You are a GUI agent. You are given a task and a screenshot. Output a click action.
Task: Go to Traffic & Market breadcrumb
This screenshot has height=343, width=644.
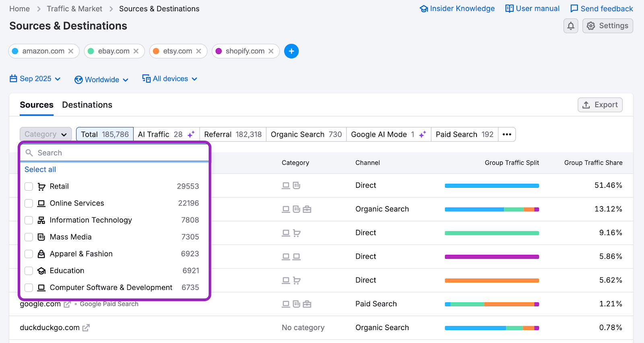(x=74, y=8)
